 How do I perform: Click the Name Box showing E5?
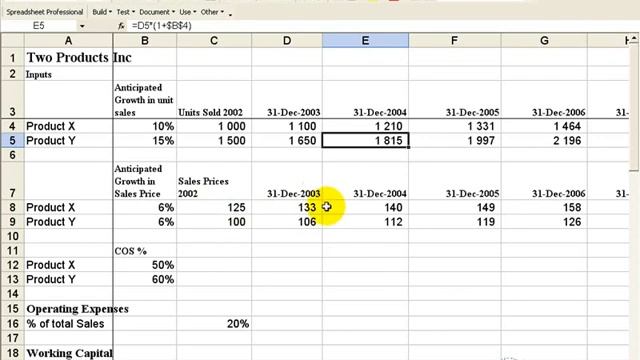click(39, 26)
